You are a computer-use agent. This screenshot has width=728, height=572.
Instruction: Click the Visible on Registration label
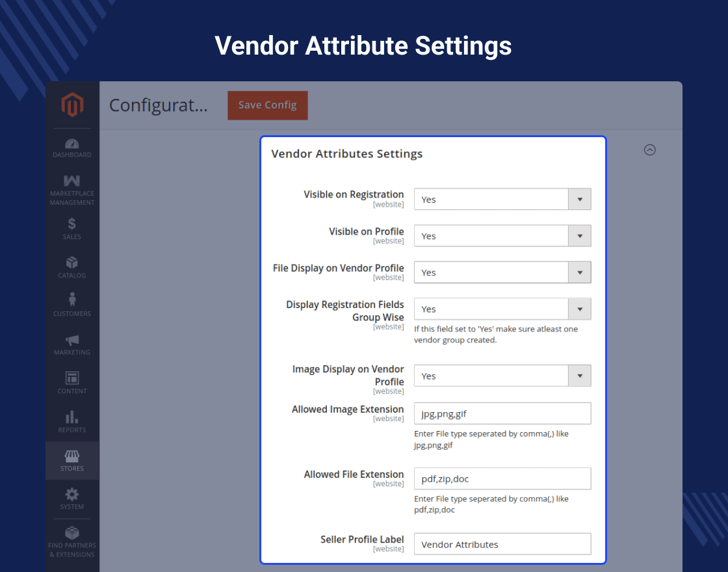click(354, 194)
